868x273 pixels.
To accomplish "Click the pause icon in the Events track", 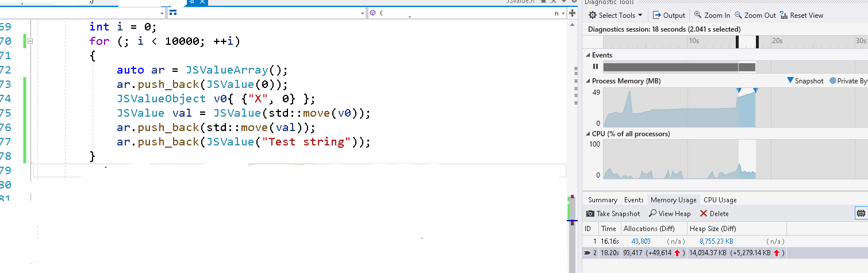I will pos(596,67).
